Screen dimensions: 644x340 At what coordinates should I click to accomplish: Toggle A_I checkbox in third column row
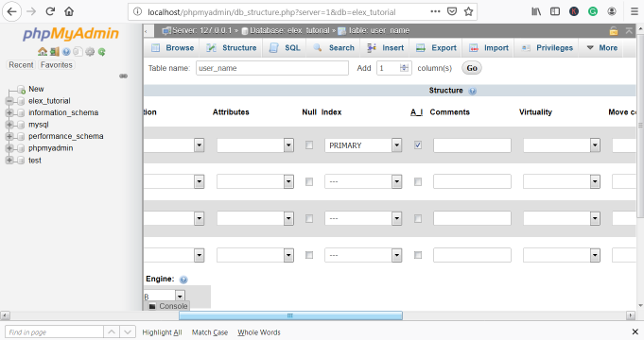click(418, 218)
